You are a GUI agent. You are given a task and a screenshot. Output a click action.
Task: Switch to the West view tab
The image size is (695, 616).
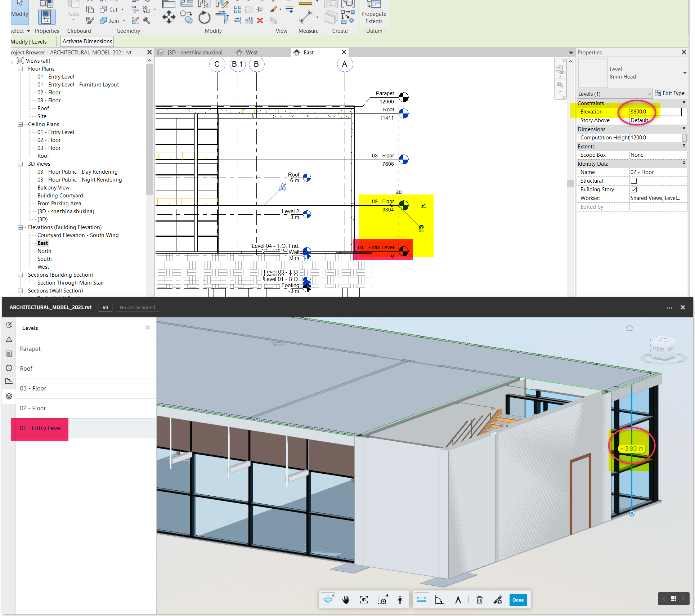click(x=251, y=52)
